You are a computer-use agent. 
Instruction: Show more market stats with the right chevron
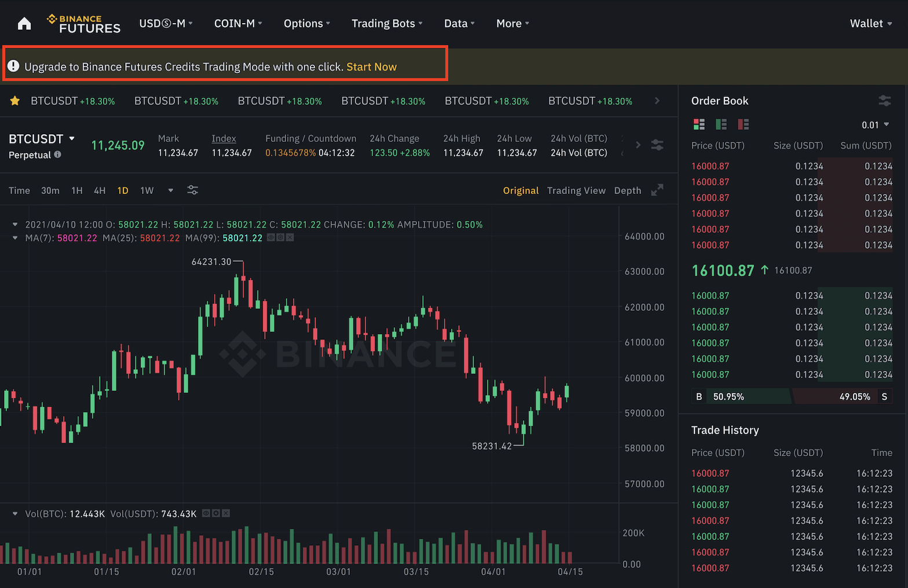coord(638,145)
